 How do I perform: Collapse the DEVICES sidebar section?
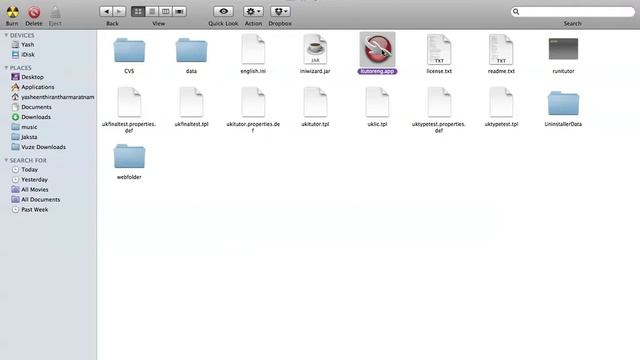click(x=6, y=36)
